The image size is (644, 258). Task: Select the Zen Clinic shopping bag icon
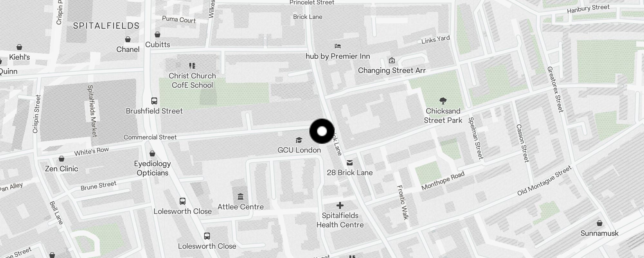[62, 159]
